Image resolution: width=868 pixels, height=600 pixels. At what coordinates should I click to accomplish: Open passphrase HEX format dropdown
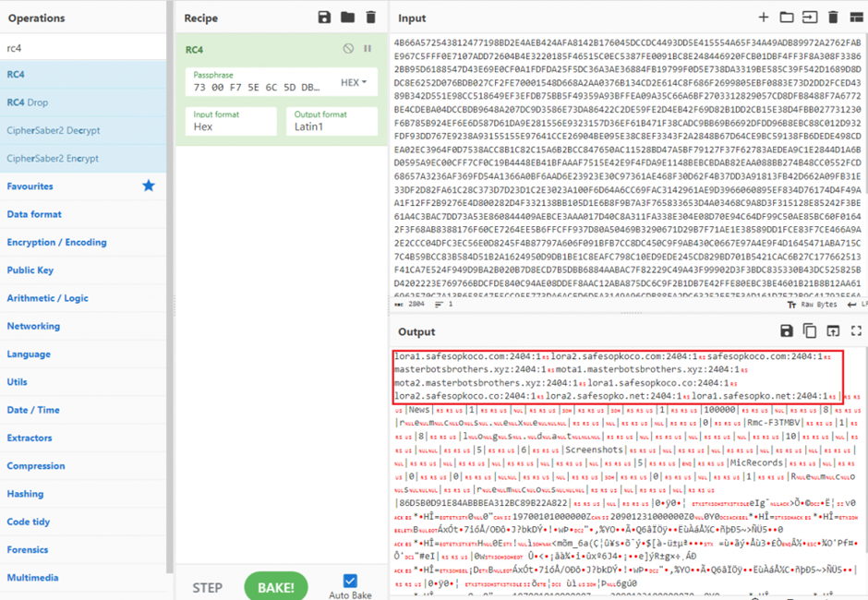tap(354, 82)
